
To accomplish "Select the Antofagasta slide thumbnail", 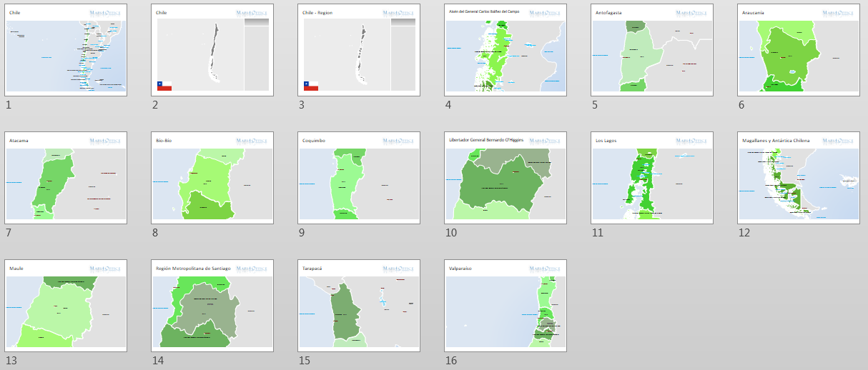I will point(652,50).
